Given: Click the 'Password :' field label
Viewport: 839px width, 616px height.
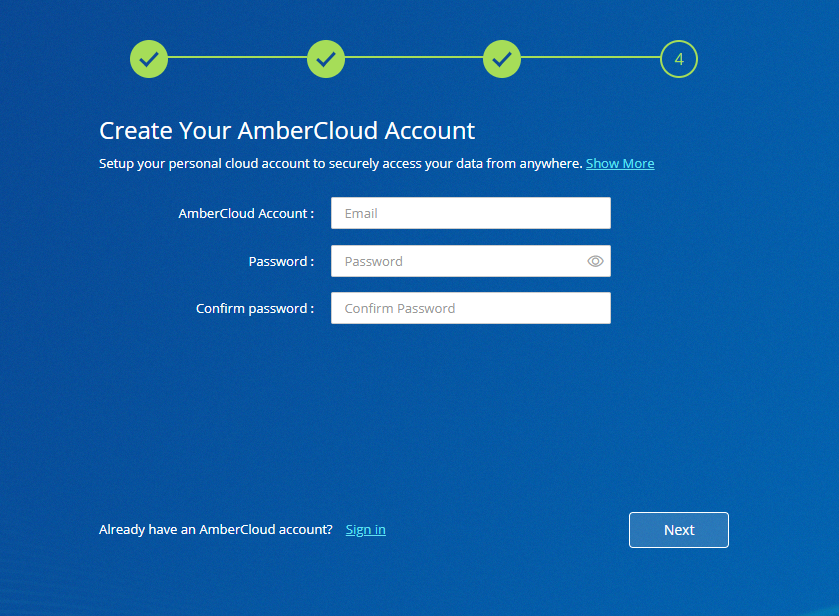Looking at the screenshot, I should pos(281,262).
